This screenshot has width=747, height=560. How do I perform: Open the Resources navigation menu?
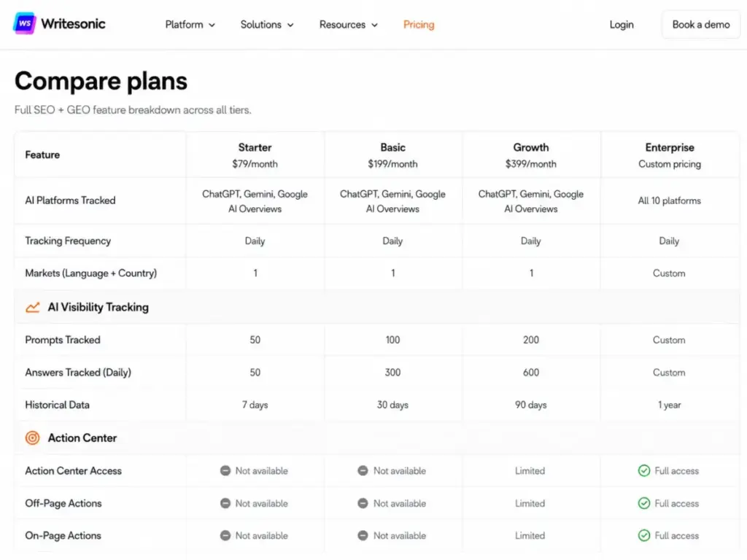pyautogui.click(x=348, y=25)
